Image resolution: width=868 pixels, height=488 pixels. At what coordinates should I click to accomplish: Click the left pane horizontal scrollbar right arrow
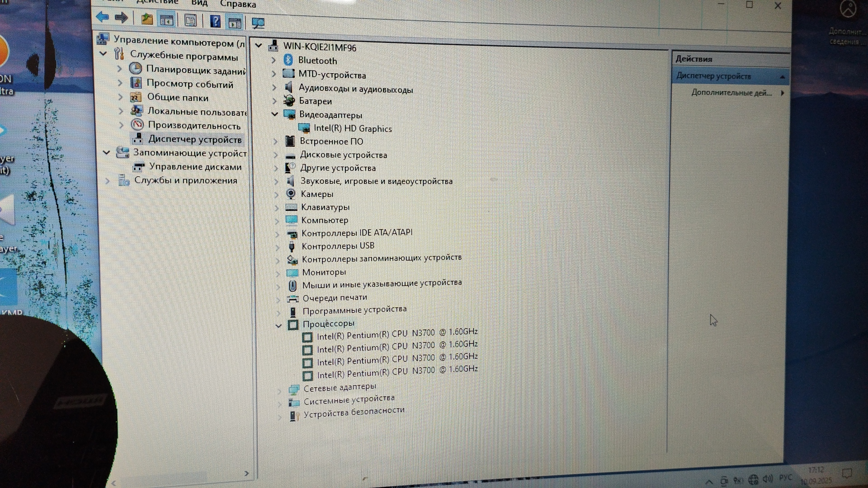pos(246,473)
